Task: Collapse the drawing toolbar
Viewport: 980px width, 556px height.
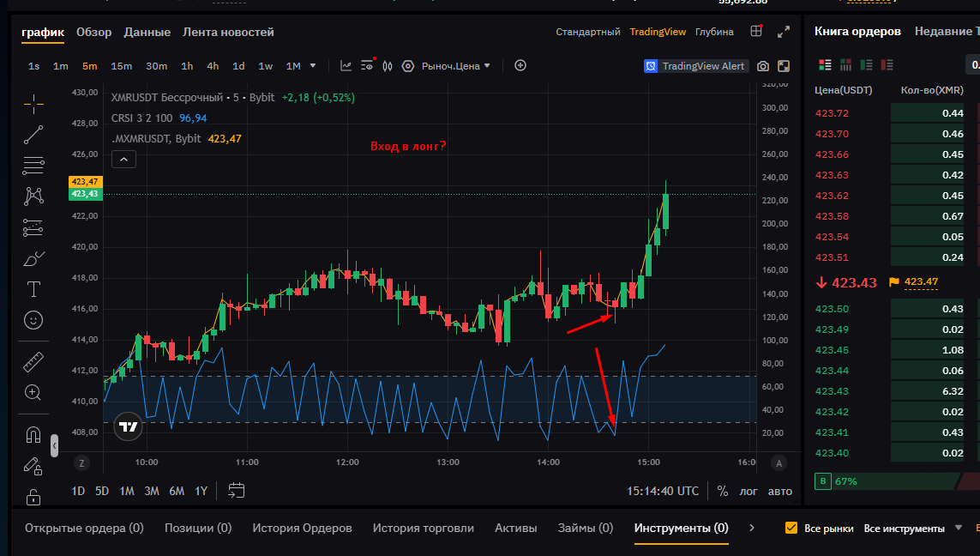Action: click(x=54, y=446)
